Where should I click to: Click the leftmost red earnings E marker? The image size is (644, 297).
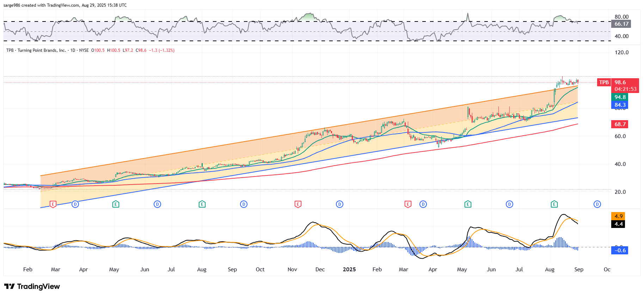(53, 204)
